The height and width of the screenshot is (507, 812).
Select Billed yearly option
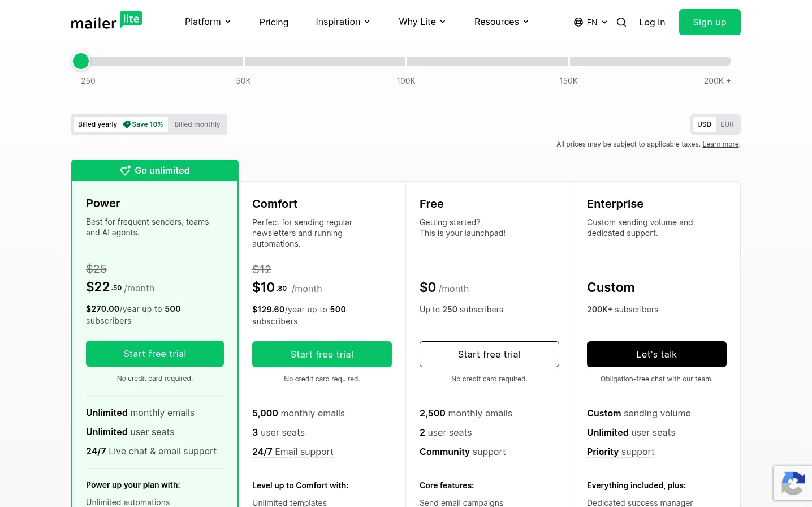pyautogui.click(x=121, y=124)
